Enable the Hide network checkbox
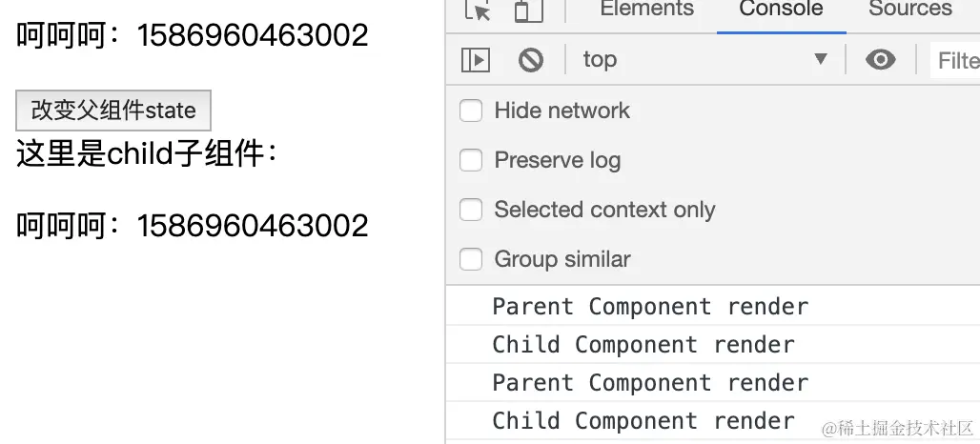Viewport: 980px width, 444px height. [x=471, y=111]
